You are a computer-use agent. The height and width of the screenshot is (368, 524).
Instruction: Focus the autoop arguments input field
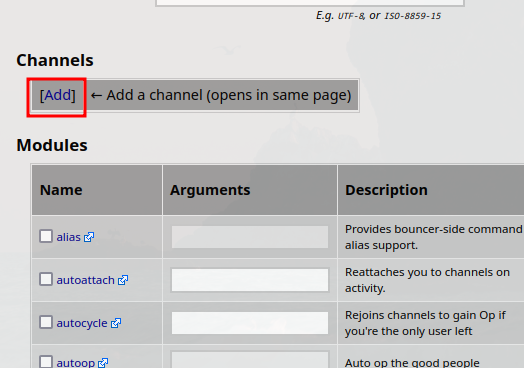[x=250, y=359]
